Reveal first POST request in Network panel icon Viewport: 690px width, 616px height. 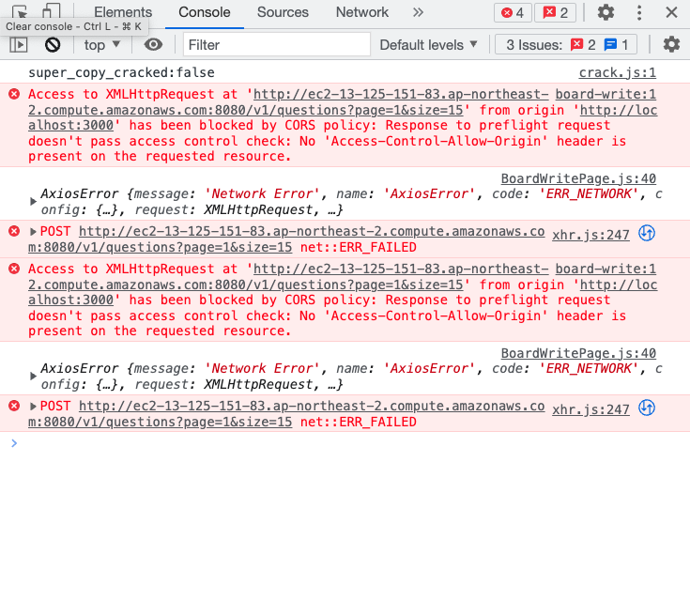647,234
